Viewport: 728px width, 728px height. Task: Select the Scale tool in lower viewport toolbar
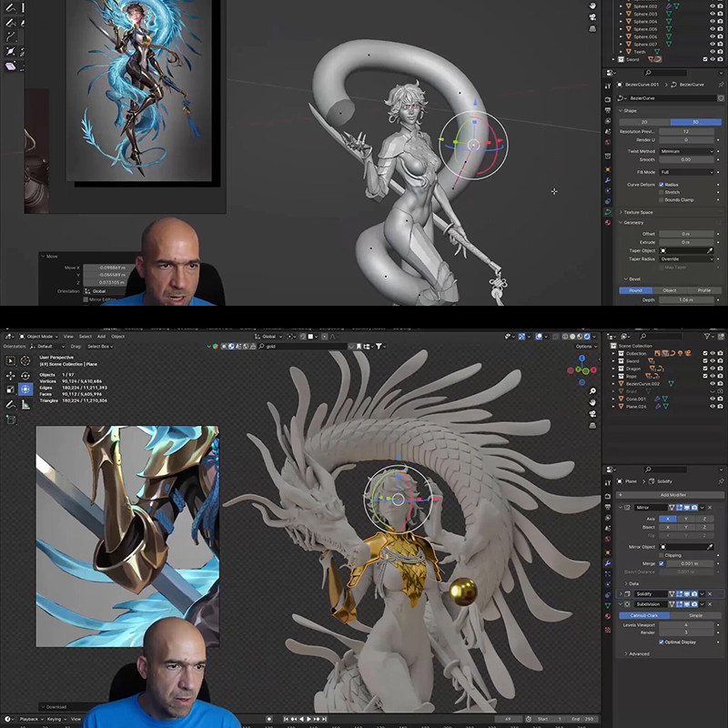point(10,389)
